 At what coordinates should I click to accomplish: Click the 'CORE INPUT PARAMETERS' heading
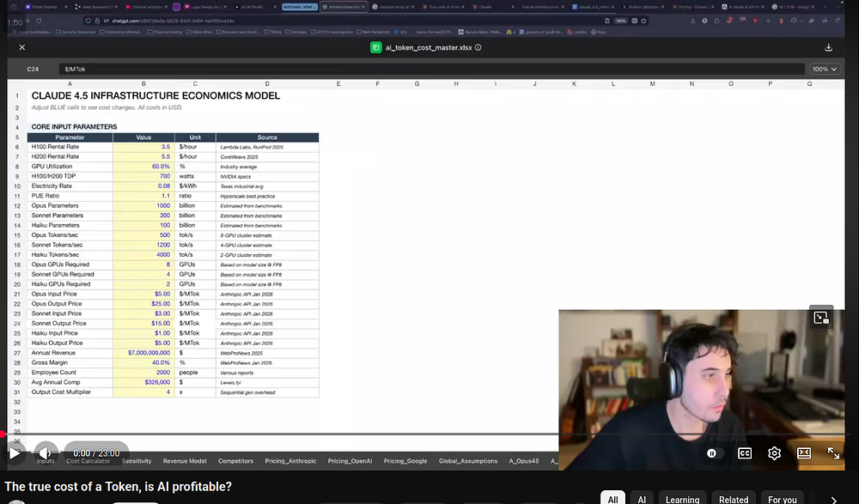(74, 126)
